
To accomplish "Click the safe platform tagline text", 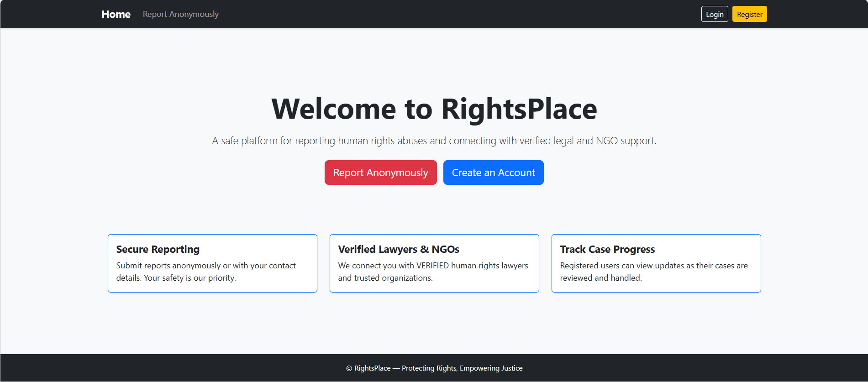I will 434,141.
